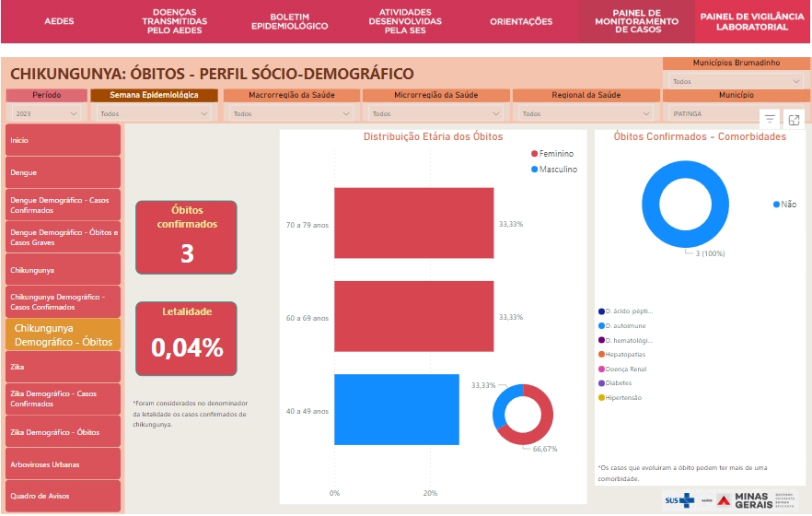The image size is (812, 516).
Task: Toggle the Hepatopatias legend item
Action: click(624, 354)
